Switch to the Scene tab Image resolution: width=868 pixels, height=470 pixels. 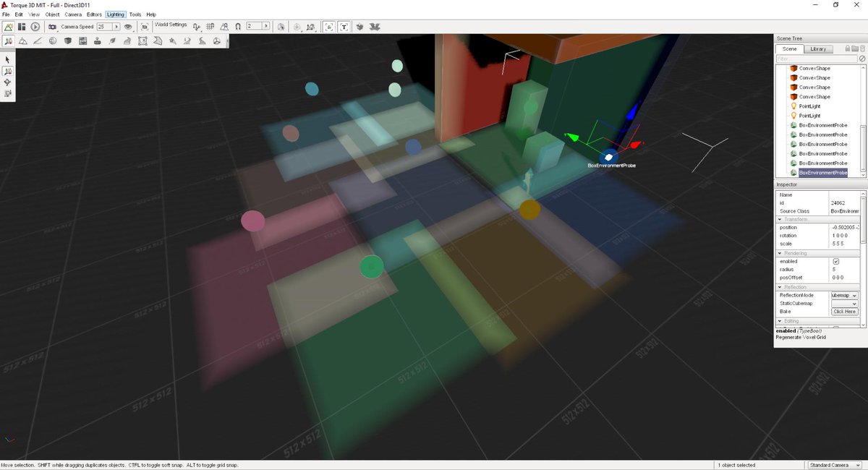(789, 49)
